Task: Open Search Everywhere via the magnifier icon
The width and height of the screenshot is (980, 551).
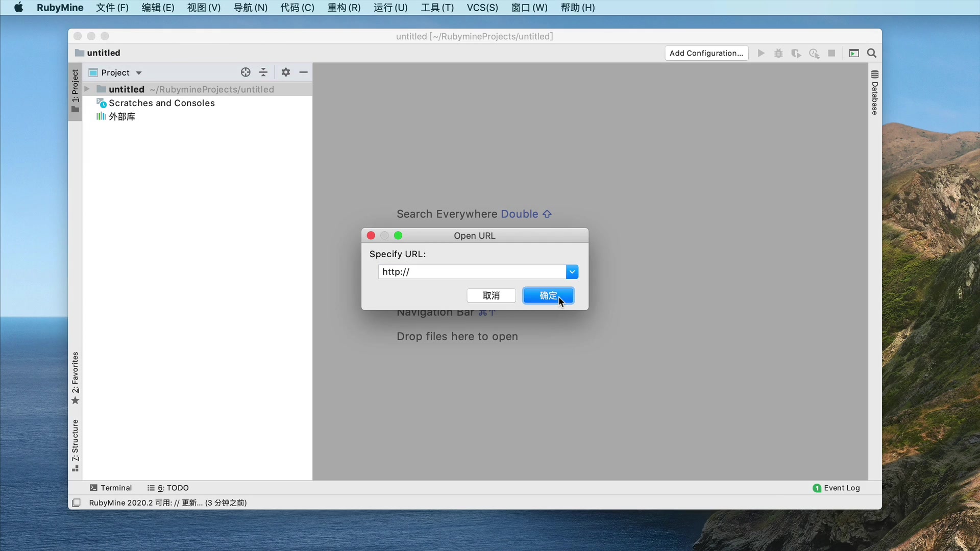Action: pyautogui.click(x=871, y=53)
